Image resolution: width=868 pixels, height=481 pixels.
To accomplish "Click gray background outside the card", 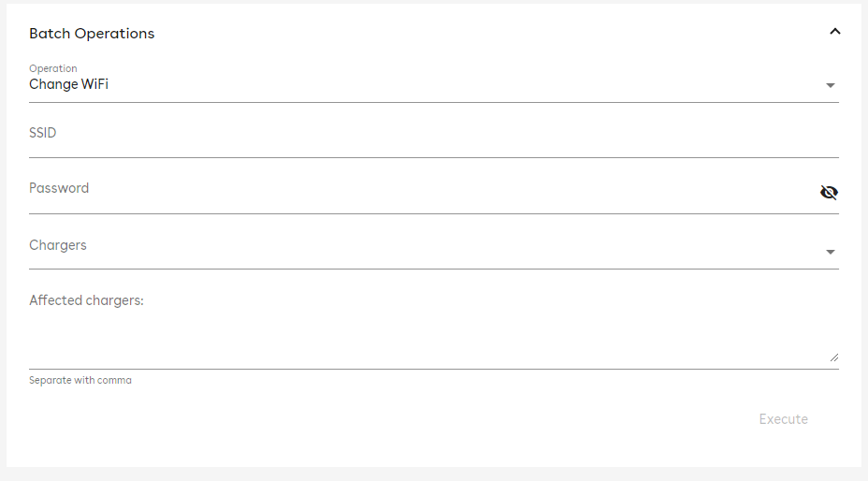I will tap(434, 474).
